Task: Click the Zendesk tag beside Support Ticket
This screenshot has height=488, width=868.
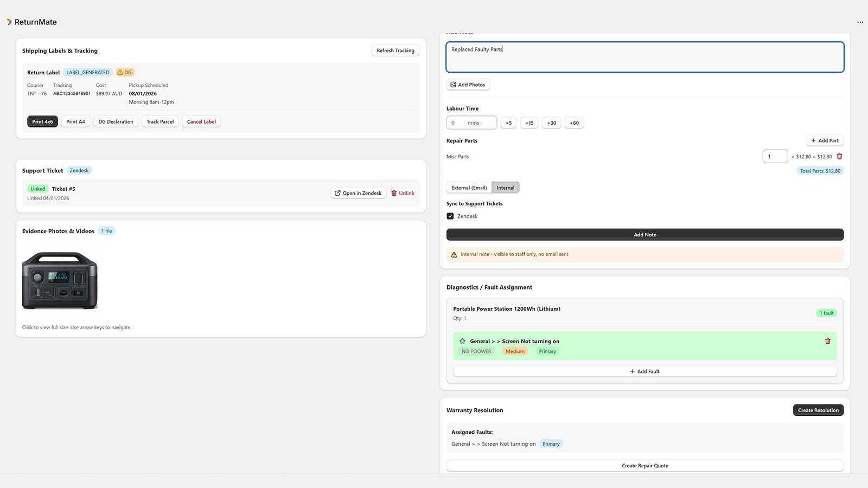Action: [x=79, y=170]
